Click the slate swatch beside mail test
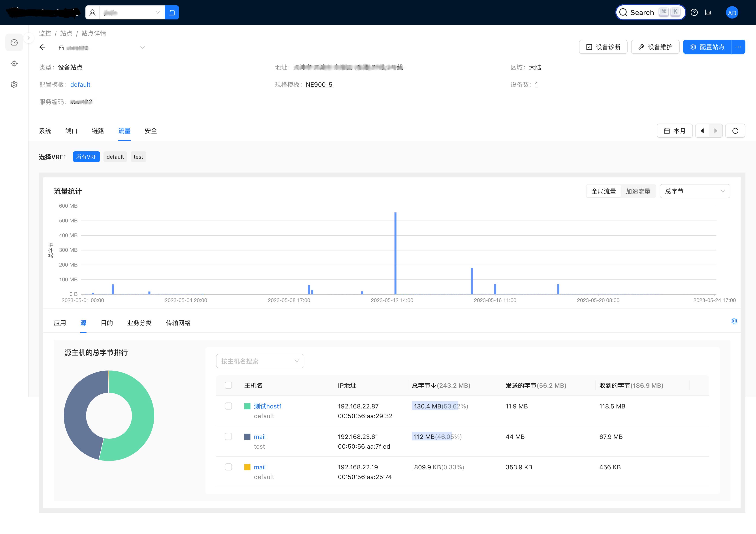 point(247,437)
